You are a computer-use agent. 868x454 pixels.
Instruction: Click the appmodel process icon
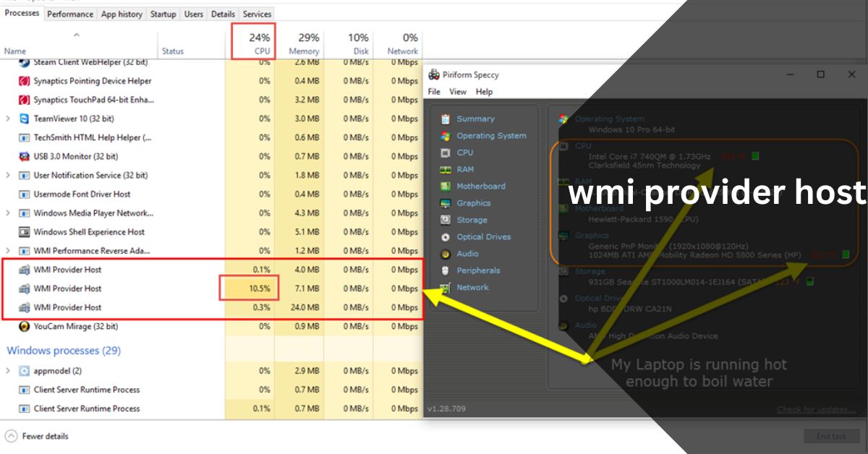[x=25, y=370]
